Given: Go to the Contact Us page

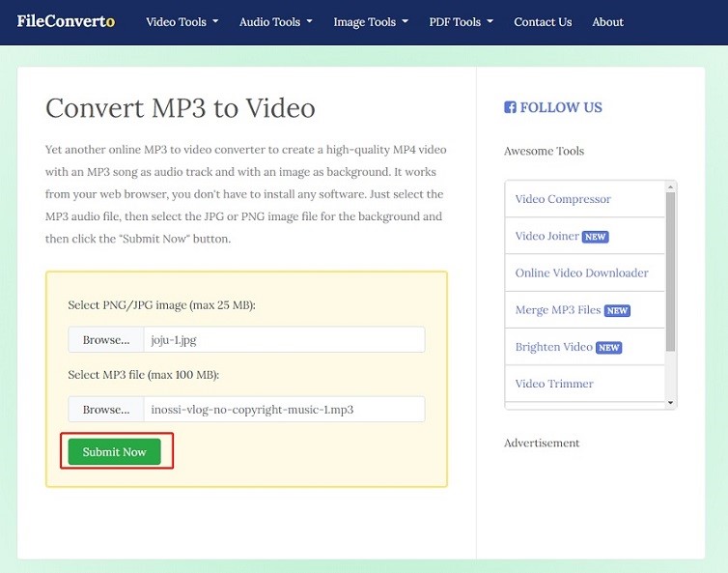Looking at the screenshot, I should click(543, 22).
